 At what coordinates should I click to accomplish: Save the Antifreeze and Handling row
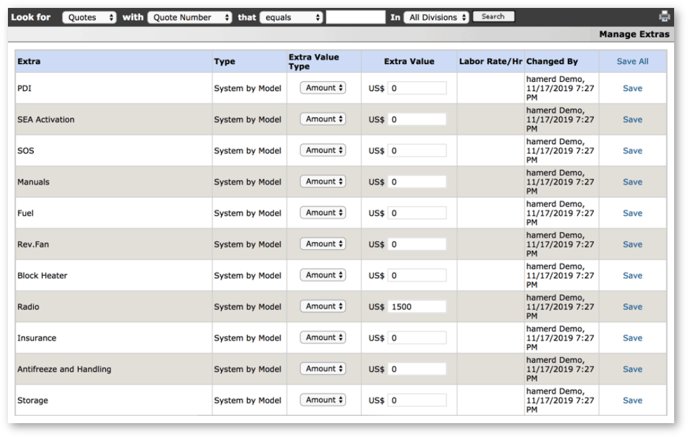coord(632,369)
